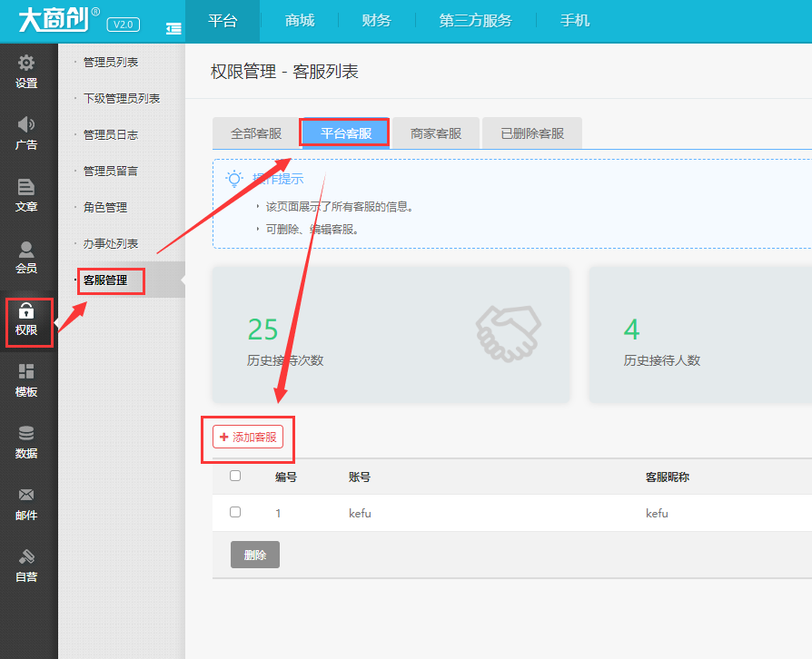Switch to the 商家客服 tab

point(436,133)
